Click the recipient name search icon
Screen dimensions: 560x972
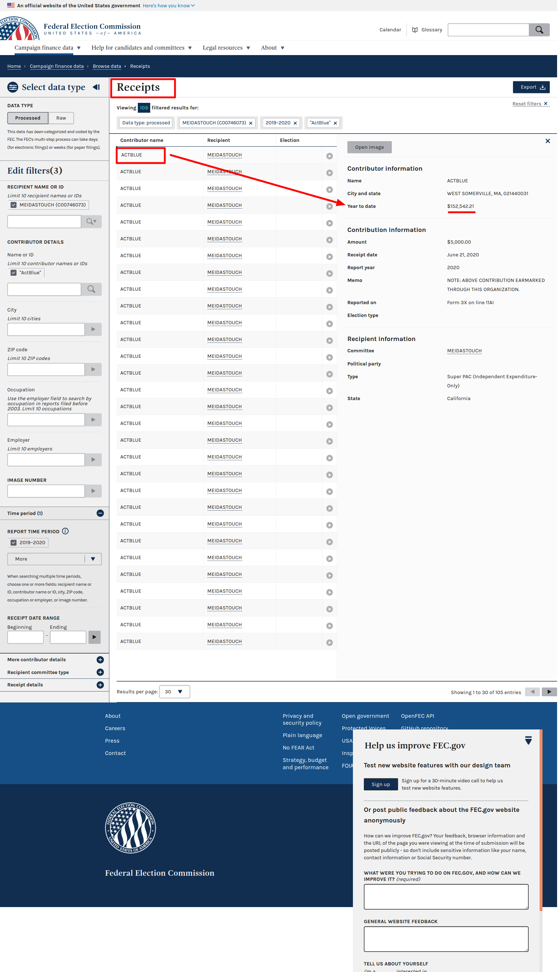[x=92, y=221]
